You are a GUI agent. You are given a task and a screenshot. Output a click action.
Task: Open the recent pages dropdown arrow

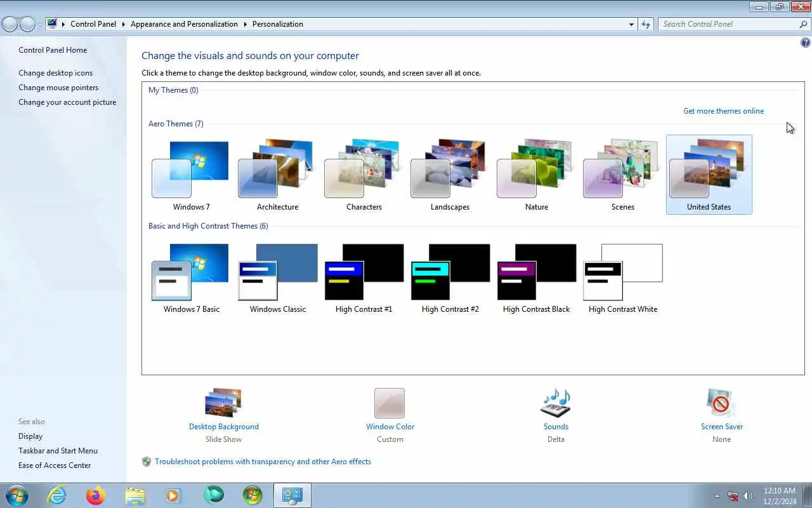click(40, 24)
